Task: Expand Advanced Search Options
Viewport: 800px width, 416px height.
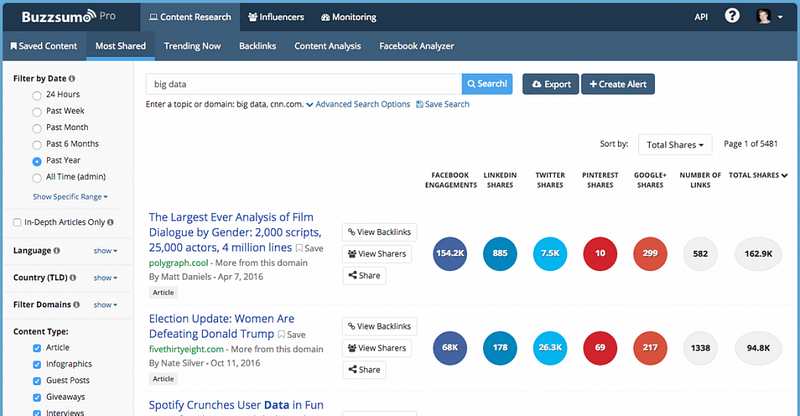Action: pos(358,104)
